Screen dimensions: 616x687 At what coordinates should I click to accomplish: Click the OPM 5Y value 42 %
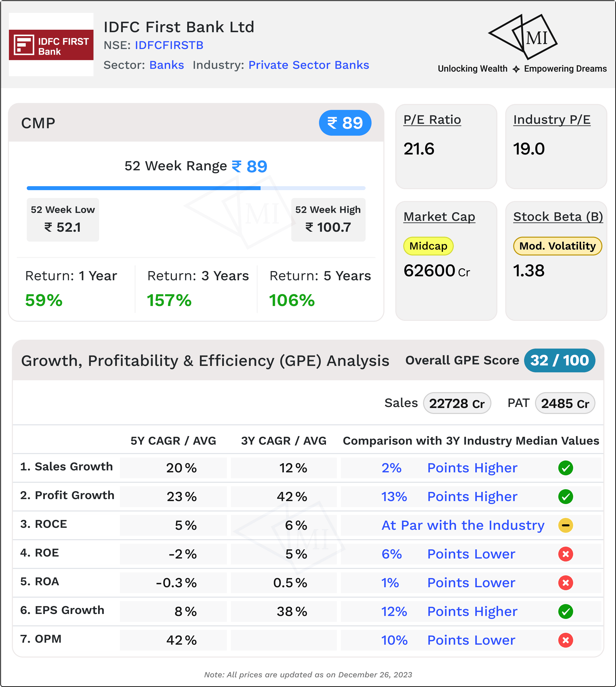click(181, 641)
